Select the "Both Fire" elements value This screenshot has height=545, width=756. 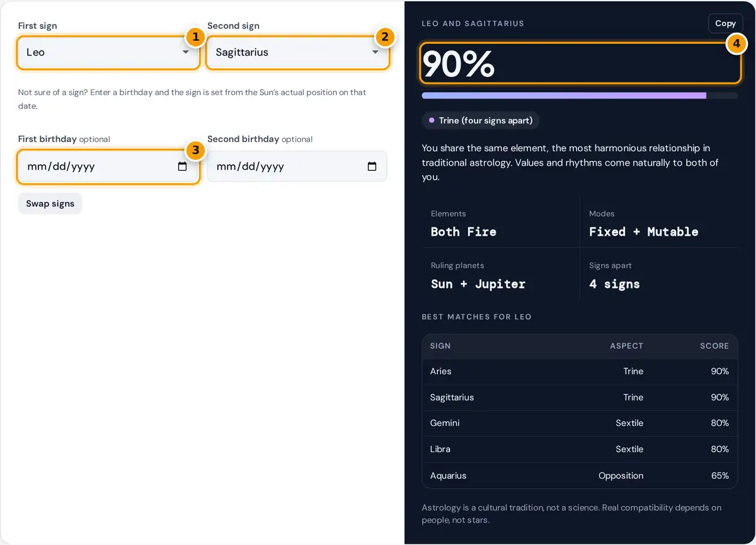464,232
